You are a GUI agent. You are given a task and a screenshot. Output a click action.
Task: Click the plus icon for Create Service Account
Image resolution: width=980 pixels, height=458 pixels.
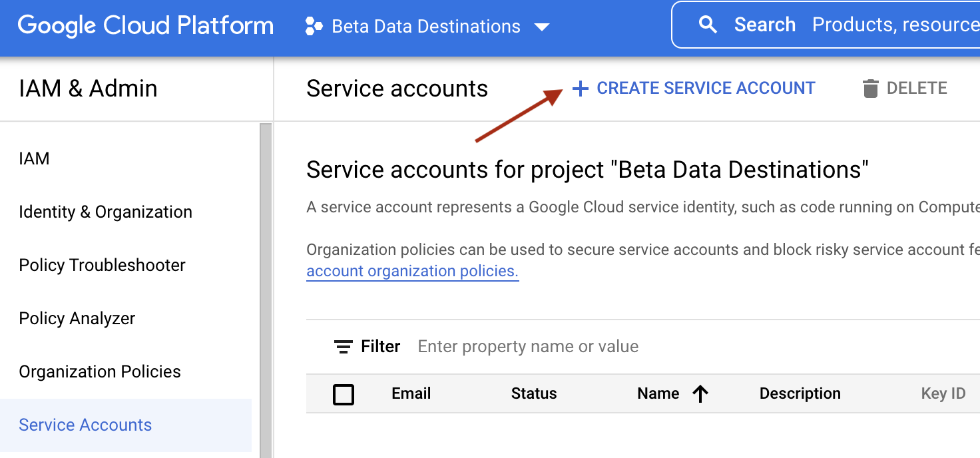pos(581,89)
